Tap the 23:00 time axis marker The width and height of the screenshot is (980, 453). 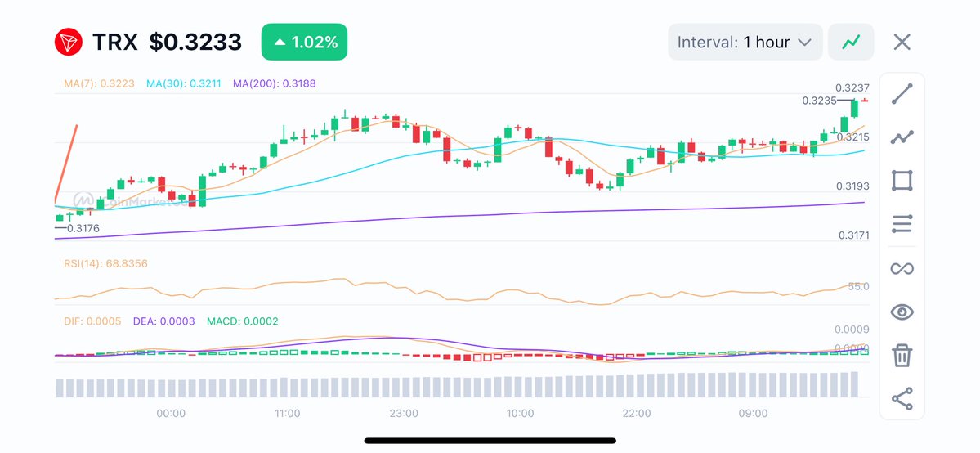pos(404,414)
